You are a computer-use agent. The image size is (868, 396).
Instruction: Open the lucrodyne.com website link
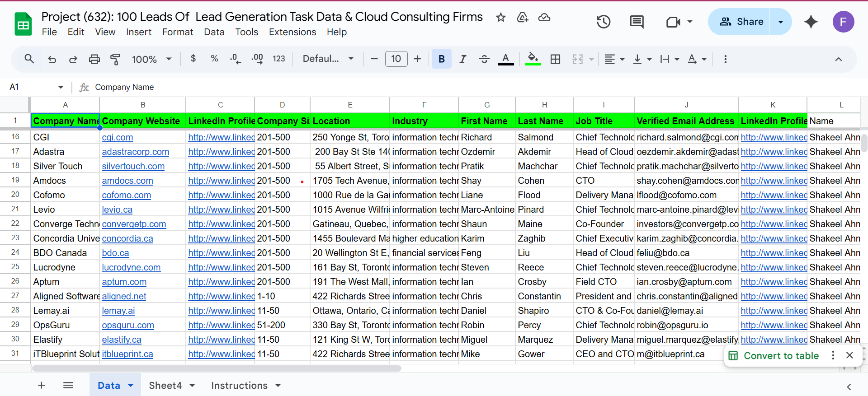coord(131,267)
